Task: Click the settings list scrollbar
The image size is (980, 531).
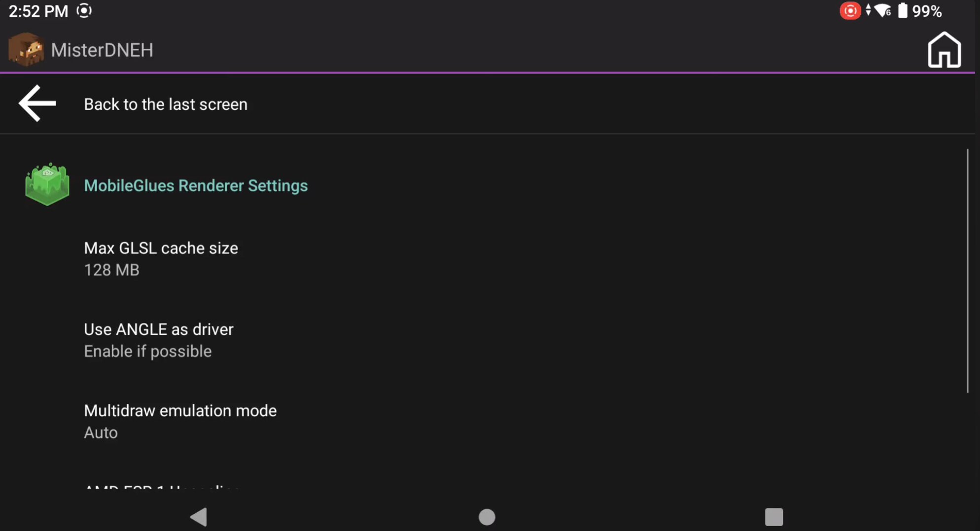Action: click(x=967, y=271)
